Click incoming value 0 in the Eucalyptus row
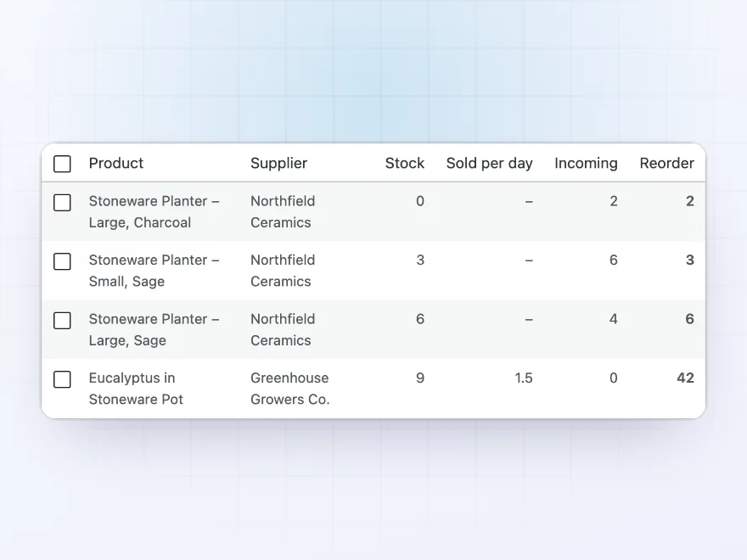This screenshot has width=747, height=560. [614, 378]
